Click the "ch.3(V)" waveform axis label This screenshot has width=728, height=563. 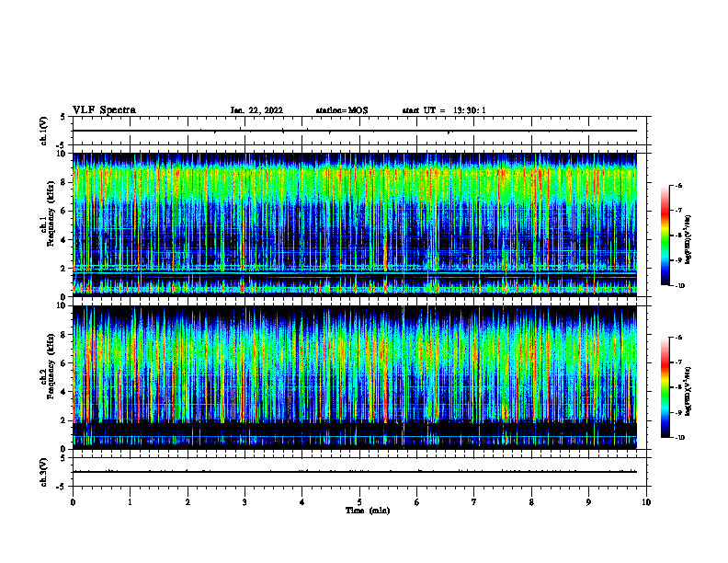click(x=44, y=472)
